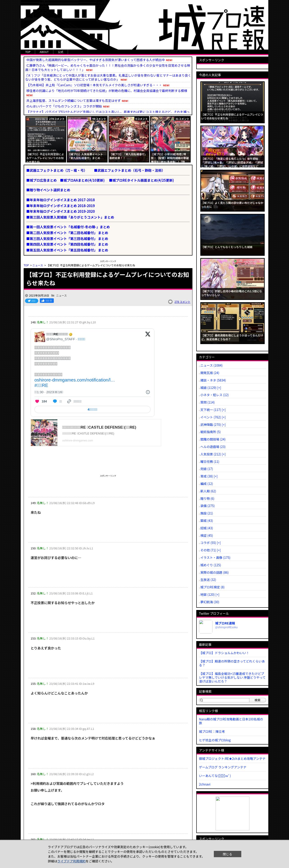Open 98コメント 人気投票イベント thumbnail
Image resolution: width=289 pixels, height=868 pixels.
click(87, 139)
